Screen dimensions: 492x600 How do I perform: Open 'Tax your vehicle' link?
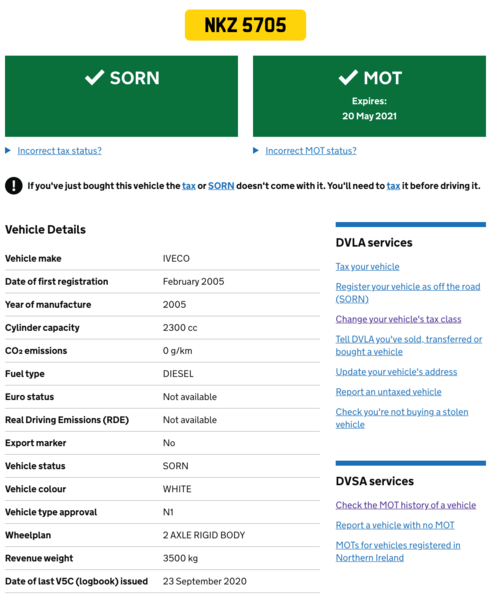[367, 267]
